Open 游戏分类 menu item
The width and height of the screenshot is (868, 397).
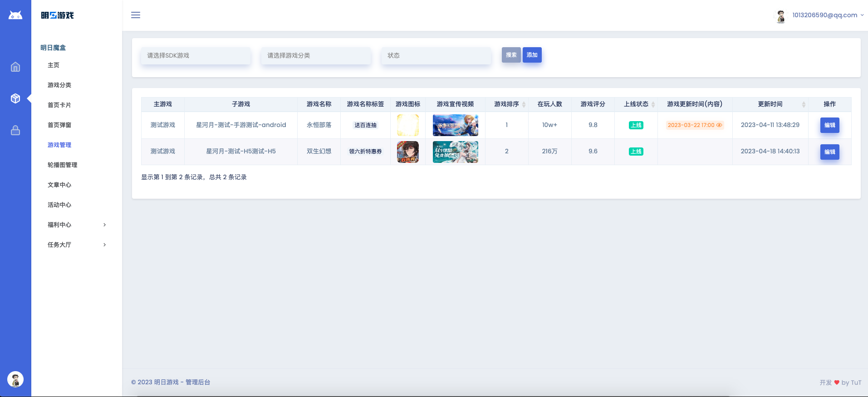59,85
